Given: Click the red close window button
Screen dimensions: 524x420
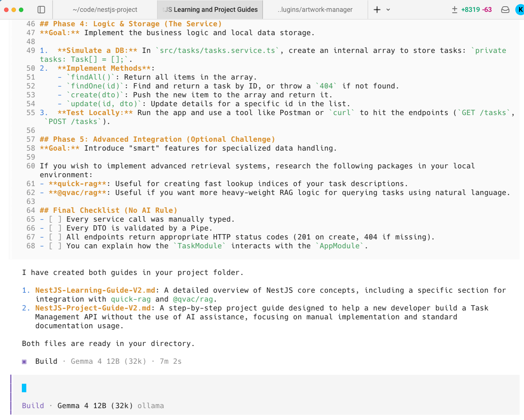Looking at the screenshot, I should point(6,10).
